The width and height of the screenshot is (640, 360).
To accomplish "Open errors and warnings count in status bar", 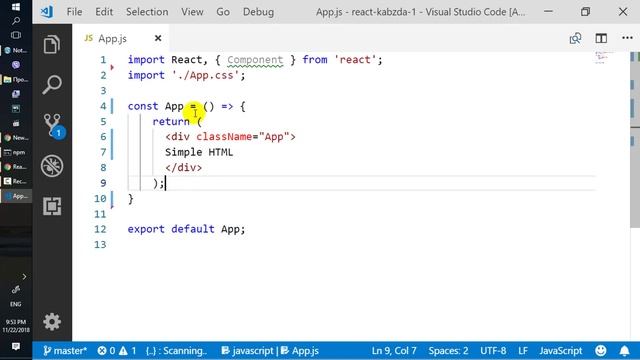I will click(x=117, y=351).
